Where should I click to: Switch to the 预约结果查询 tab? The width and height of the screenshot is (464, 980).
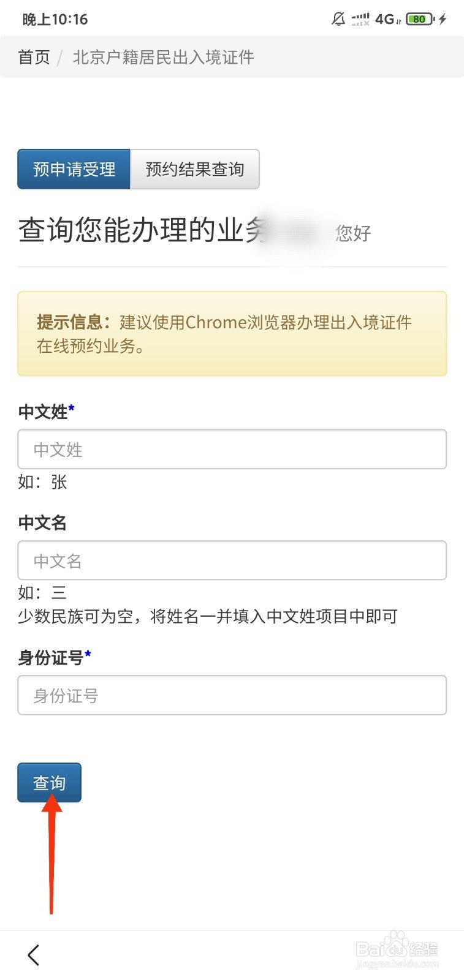pos(195,169)
